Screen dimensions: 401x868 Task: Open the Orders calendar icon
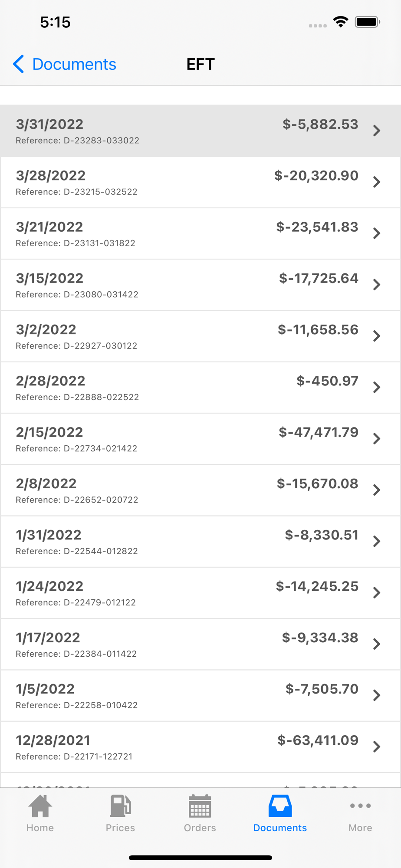[x=200, y=806]
